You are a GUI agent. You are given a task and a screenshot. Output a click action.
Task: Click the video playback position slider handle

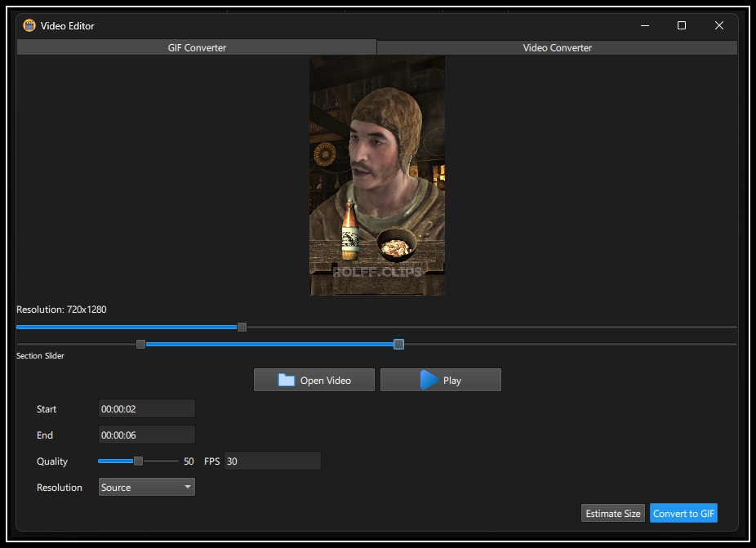(242, 327)
